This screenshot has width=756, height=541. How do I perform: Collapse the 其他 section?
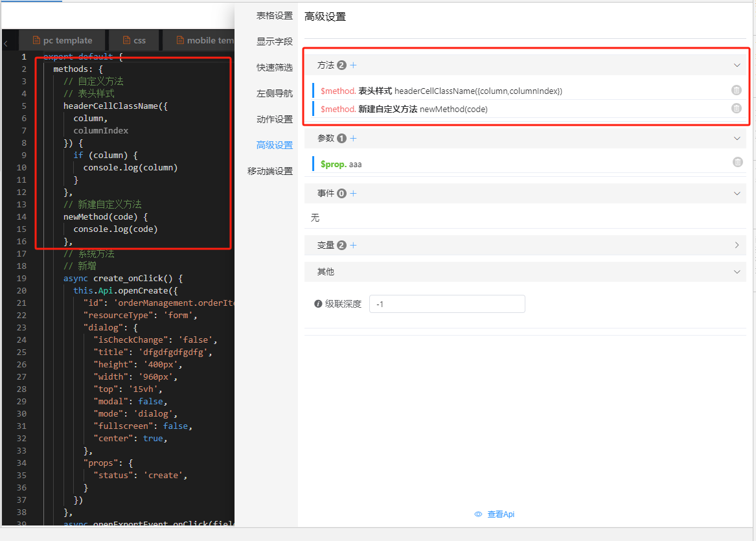(x=737, y=272)
